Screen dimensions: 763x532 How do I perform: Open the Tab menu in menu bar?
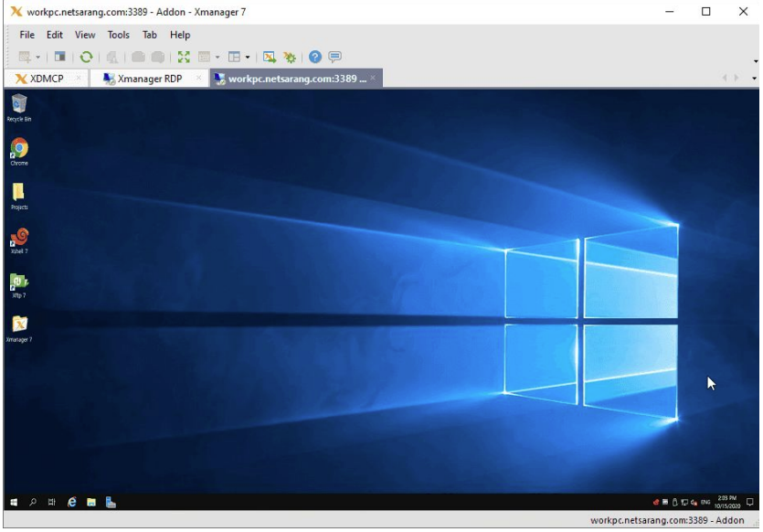point(149,35)
